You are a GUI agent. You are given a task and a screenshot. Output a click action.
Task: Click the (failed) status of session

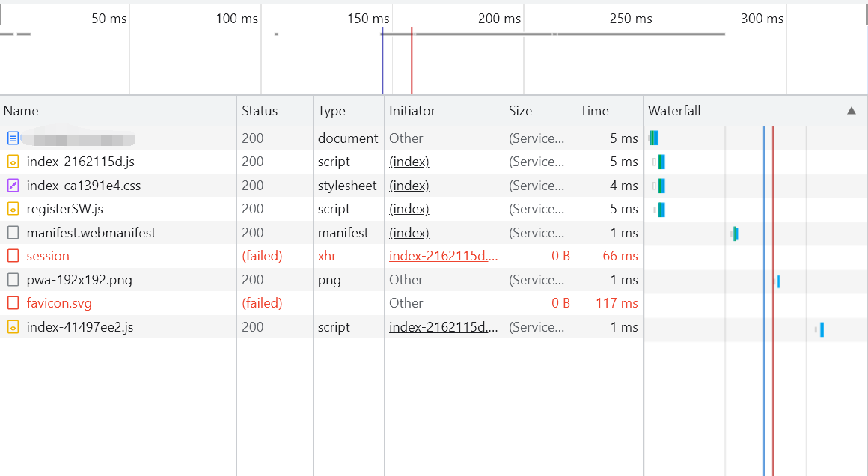[x=263, y=256]
